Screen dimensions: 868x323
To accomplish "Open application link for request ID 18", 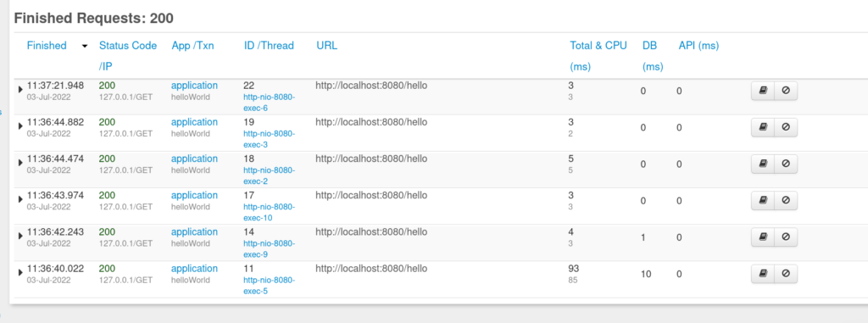I will point(194,159).
